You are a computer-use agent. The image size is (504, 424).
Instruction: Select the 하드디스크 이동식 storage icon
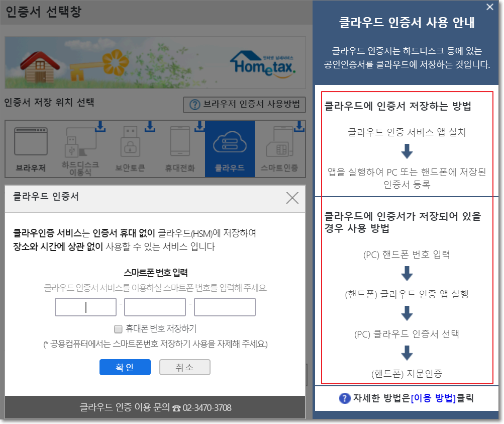click(80, 149)
